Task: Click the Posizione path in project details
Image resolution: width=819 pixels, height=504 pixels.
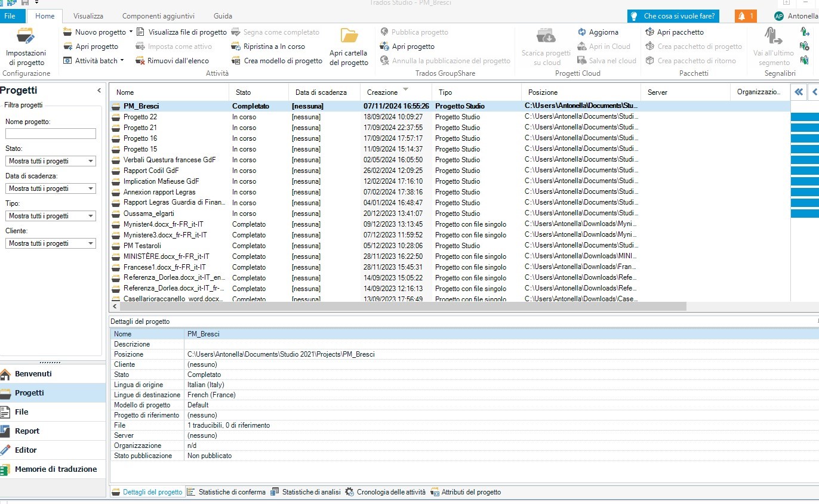Action: click(281, 354)
